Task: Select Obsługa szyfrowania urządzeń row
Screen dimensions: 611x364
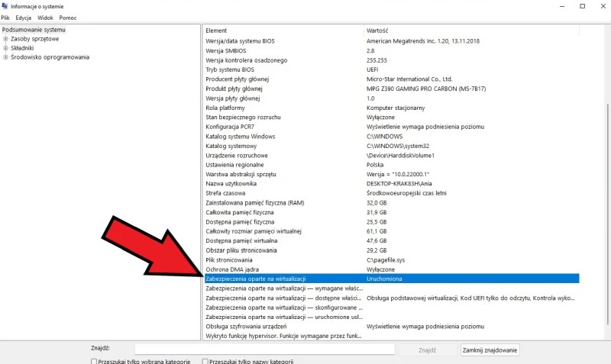Action: (x=391, y=327)
